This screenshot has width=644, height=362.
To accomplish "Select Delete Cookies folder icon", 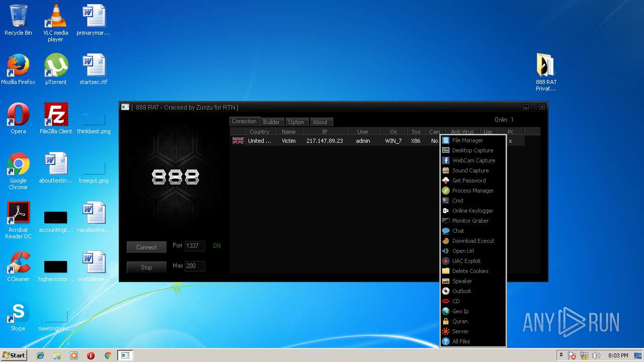I will (x=446, y=271).
